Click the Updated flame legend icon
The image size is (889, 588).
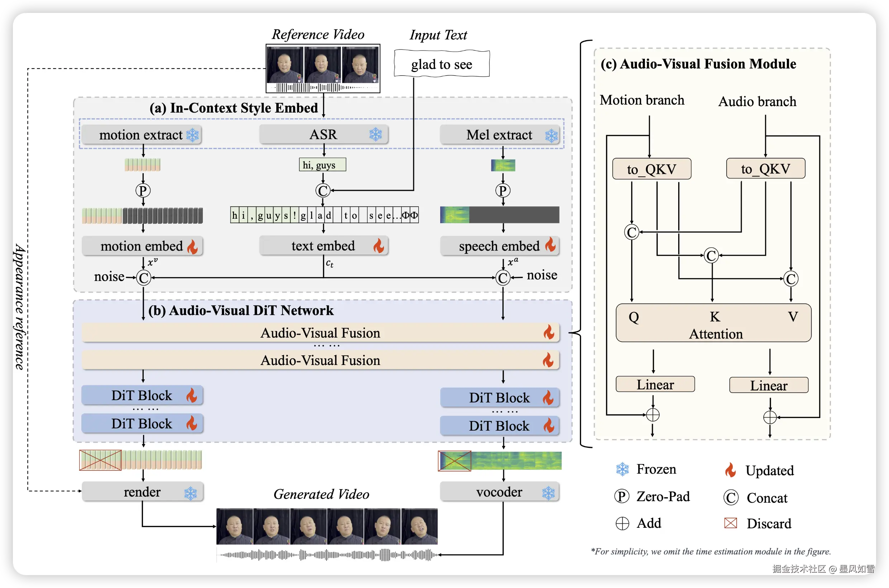pyautogui.click(x=730, y=470)
